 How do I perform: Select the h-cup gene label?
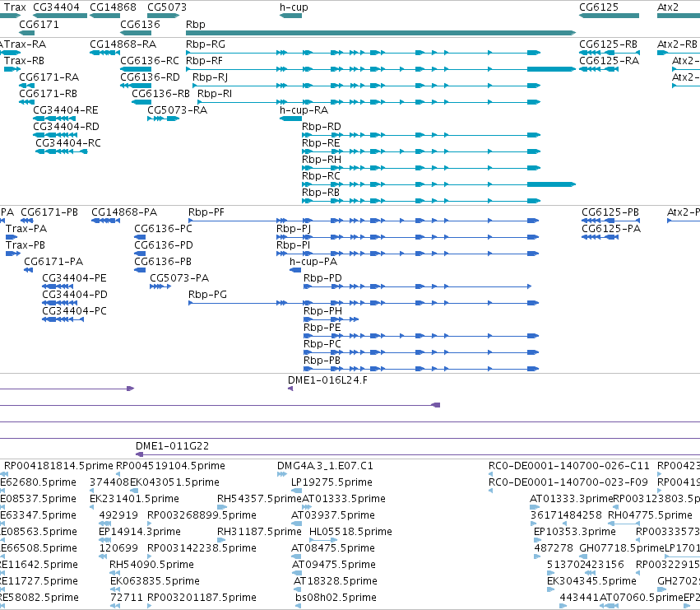coord(294,7)
